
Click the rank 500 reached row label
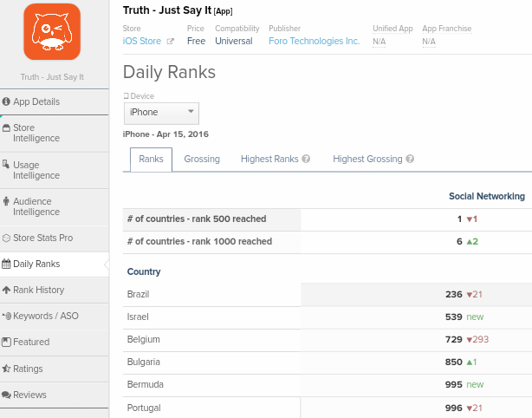point(197,219)
